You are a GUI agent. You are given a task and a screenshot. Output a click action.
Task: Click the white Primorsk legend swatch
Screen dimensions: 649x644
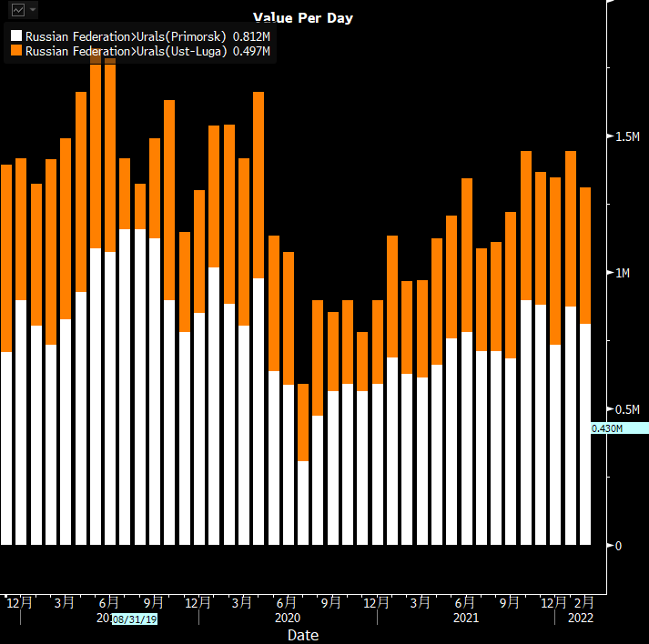(15, 36)
